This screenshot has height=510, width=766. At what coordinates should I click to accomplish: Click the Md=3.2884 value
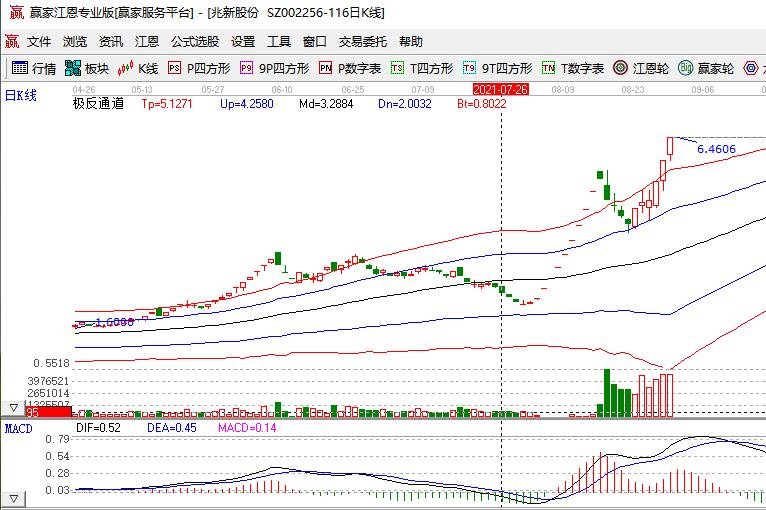tap(326, 104)
